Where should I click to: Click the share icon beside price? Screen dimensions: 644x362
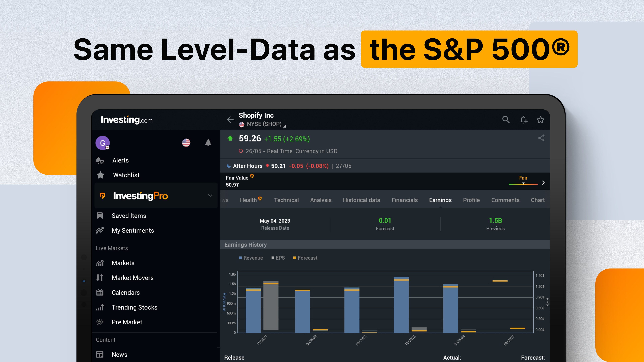[541, 138]
